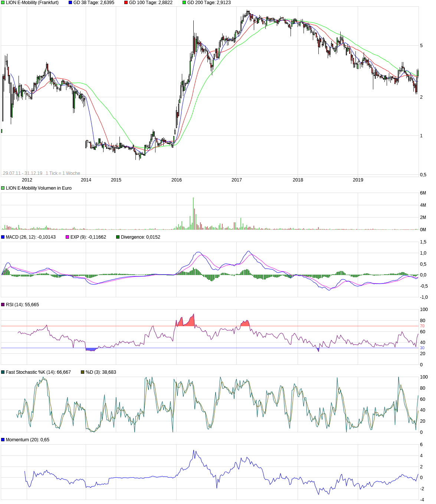Click the blue RSI oversold area in 2014
The height and width of the screenshot is (504, 436).
click(x=91, y=349)
